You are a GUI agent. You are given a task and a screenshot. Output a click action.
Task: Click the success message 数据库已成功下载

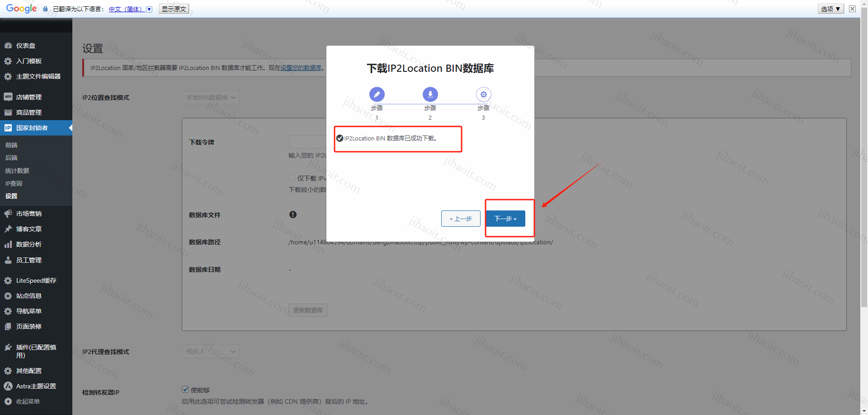point(391,138)
